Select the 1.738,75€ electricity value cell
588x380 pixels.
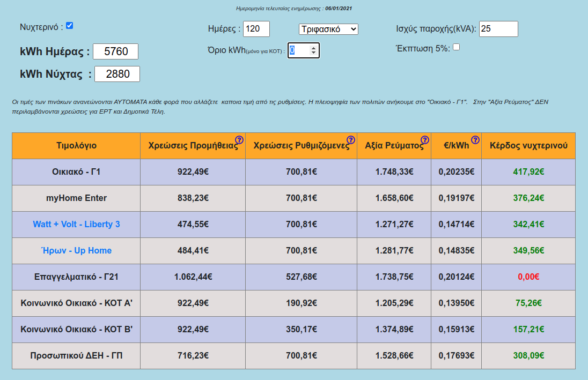pos(394,277)
